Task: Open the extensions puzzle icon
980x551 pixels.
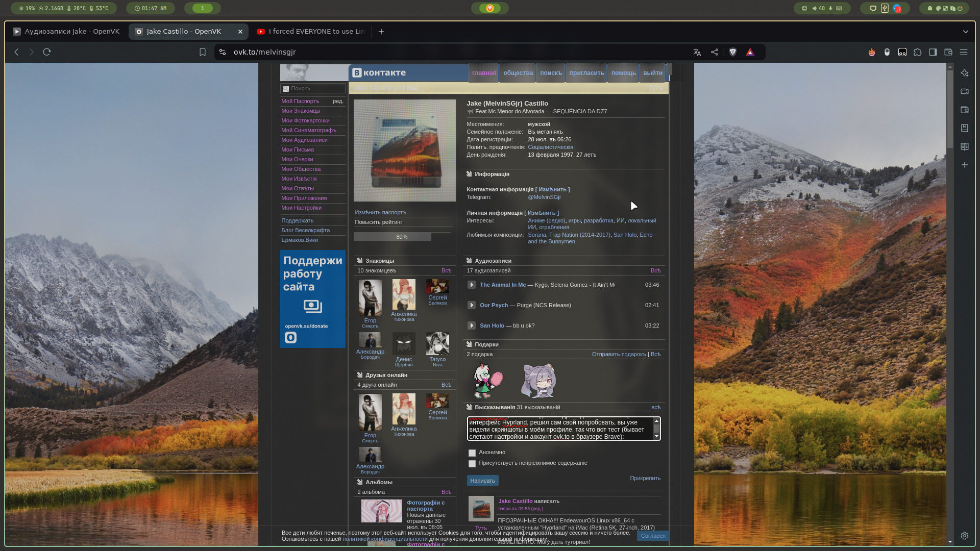Action: 918,52
